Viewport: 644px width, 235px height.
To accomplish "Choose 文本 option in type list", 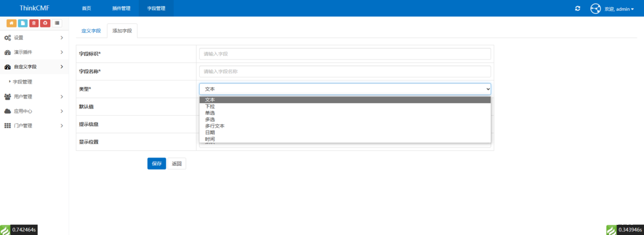I will click(345, 100).
